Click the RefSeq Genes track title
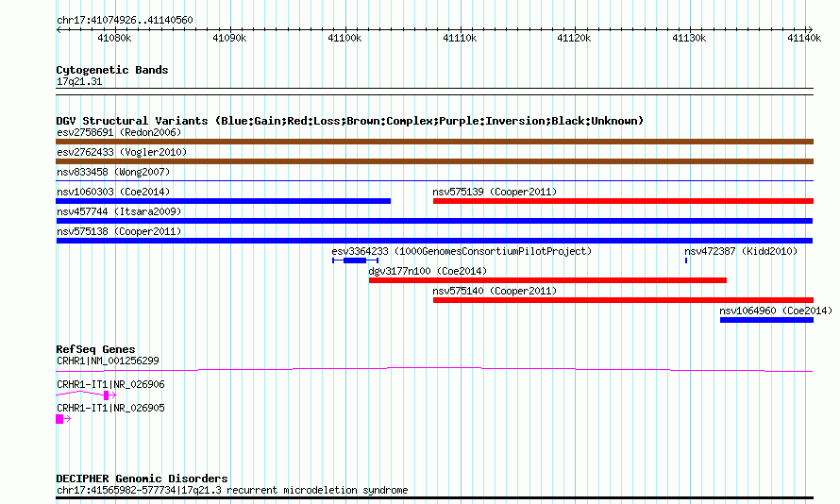This screenshot has width=840, height=504. [95, 349]
